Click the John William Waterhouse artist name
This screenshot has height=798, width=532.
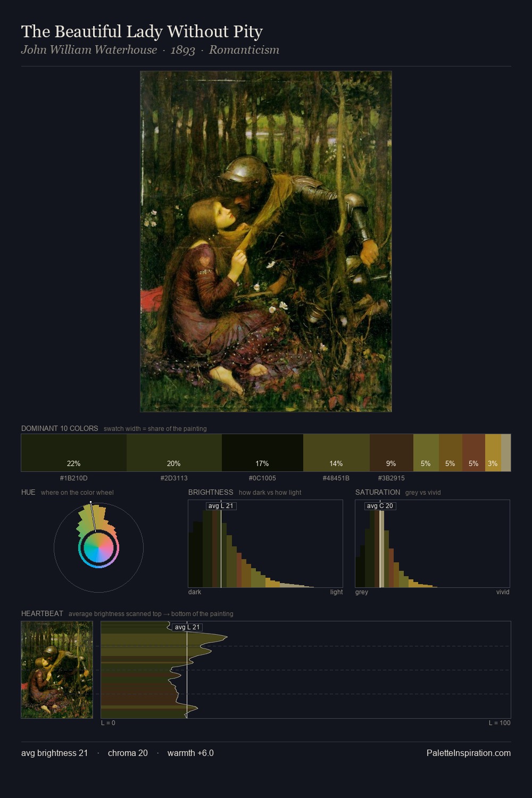click(89, 50)
